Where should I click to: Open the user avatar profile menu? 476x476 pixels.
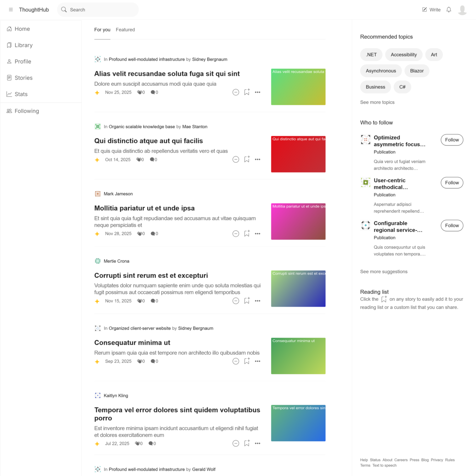[462, 10]
